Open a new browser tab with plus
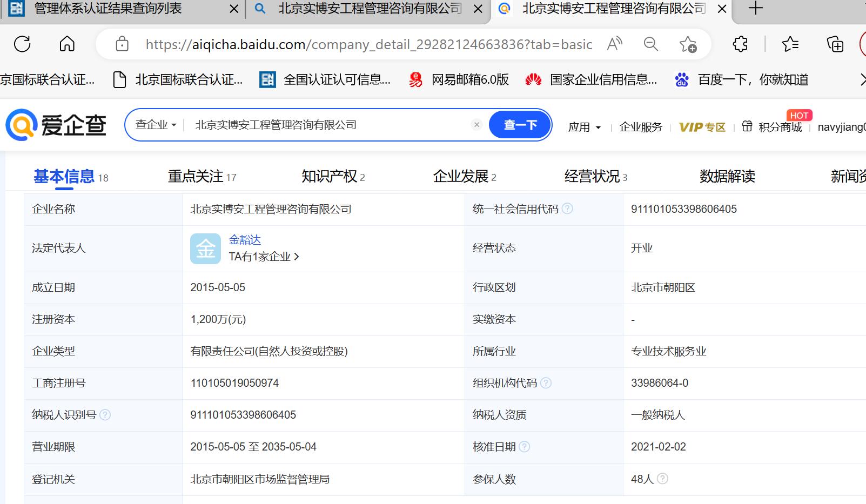This screenshot has width=866, height=504. [756, 9]
